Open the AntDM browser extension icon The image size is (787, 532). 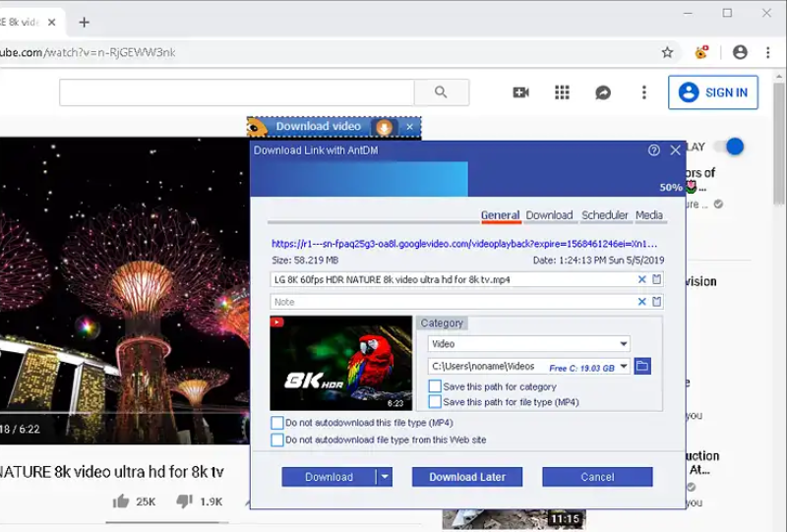click(701, 52)
